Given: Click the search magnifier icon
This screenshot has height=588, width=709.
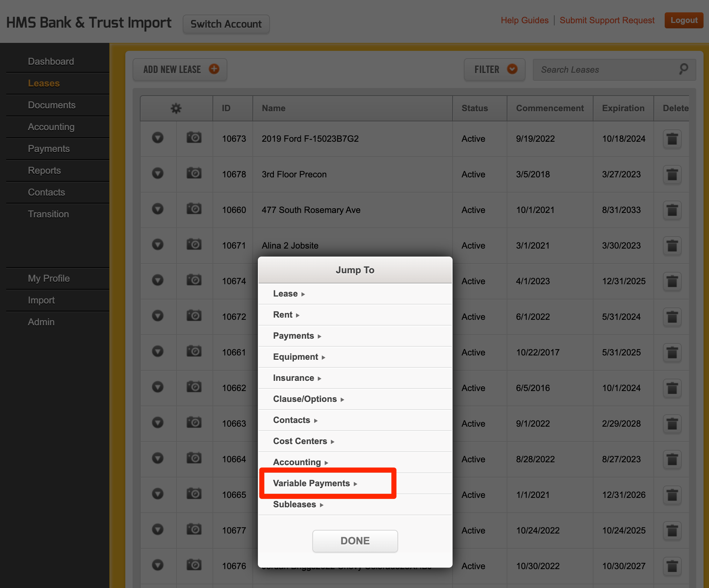Looking at the screenshot, I should click(684, 69).
